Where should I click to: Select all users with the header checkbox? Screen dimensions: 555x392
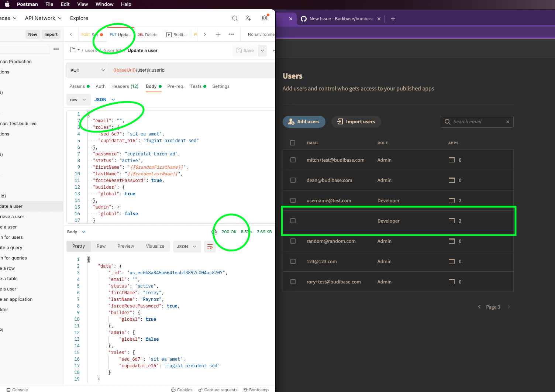click(x=293, y=143)
